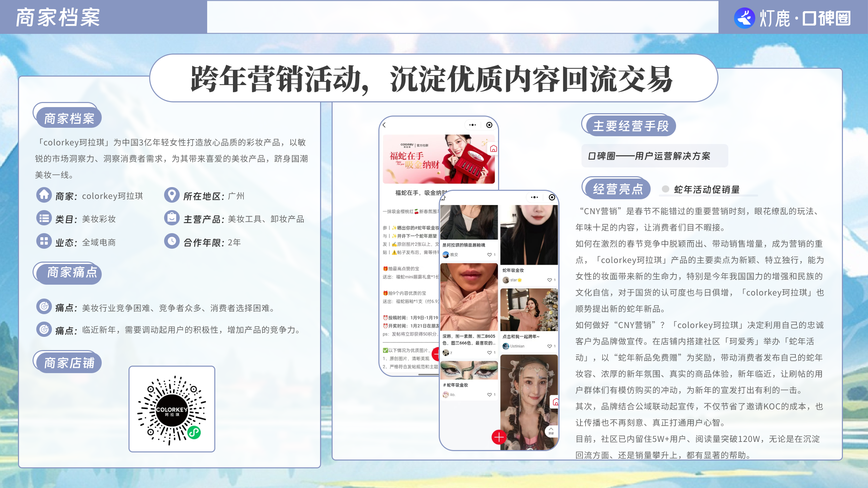Click the text 合作年限: 2年

(x=212, y=242)
